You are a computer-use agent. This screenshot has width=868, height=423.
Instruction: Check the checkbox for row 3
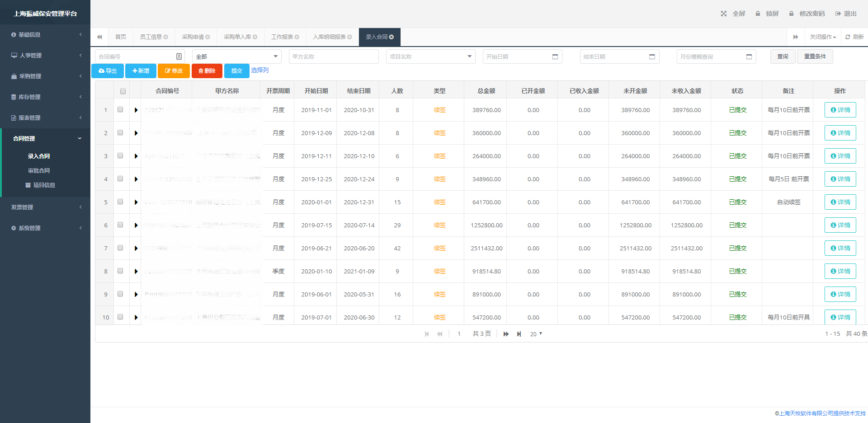[x=120, y=156]
